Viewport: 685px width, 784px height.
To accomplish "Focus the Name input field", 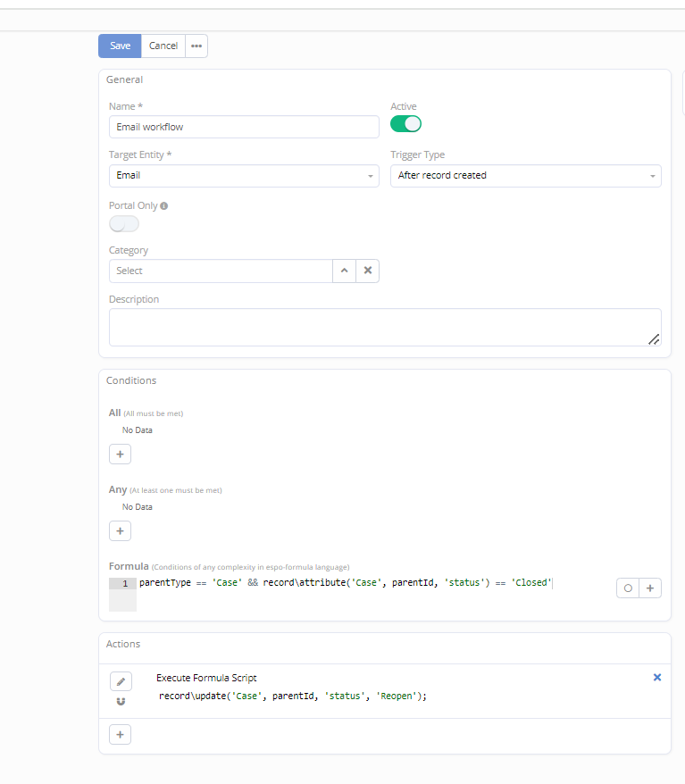I will [244, 127].
